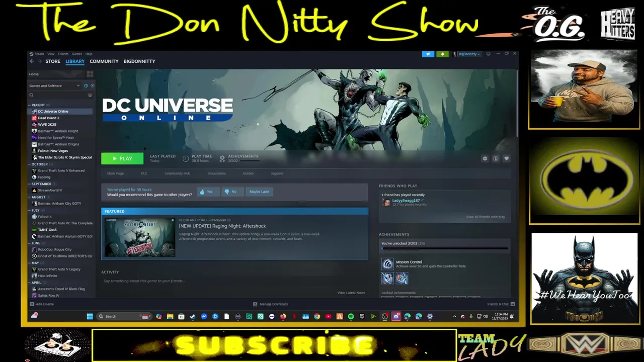Image resolution: width=644 pixels, height=362 pixels.
Task: Collapse the JUNE category
Action: (36, 243)
